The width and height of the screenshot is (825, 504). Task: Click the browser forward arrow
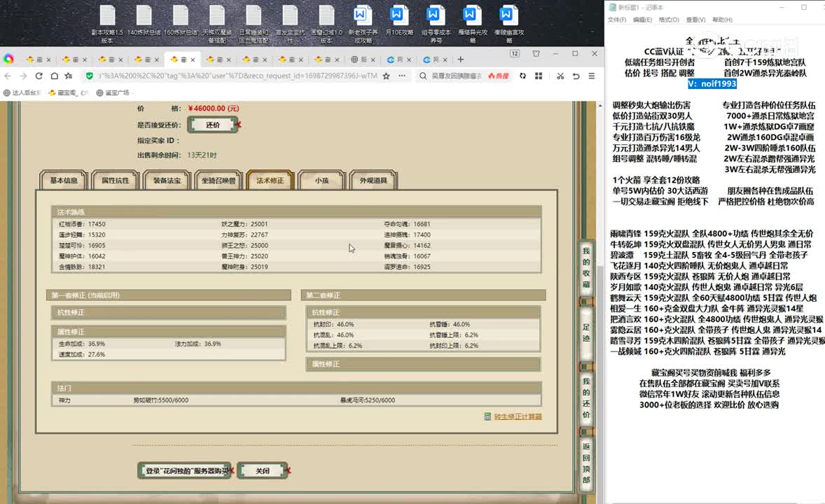pos(23,76)
